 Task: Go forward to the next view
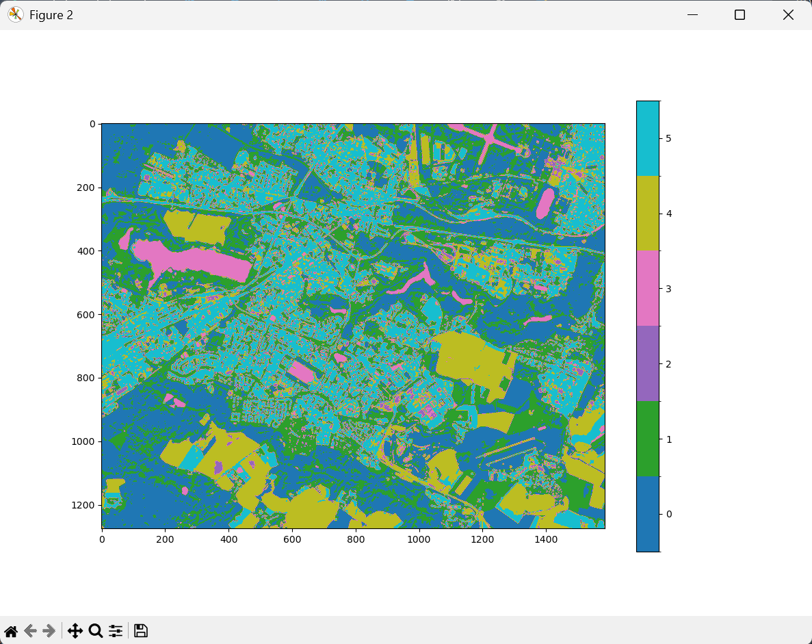[49, 631]
